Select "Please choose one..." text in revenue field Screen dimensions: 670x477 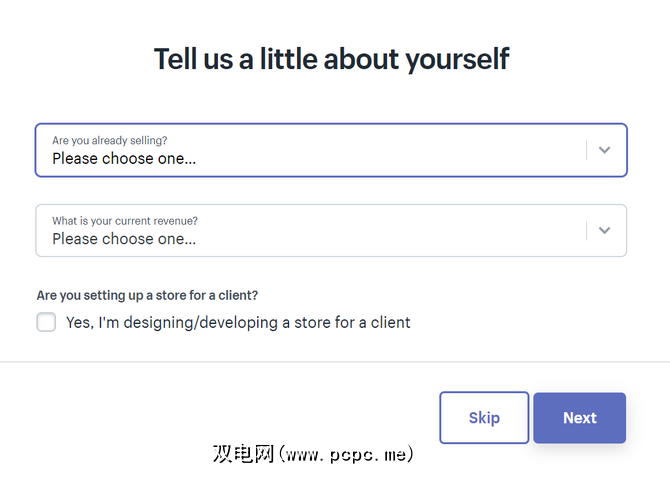(x=124, y=239)
